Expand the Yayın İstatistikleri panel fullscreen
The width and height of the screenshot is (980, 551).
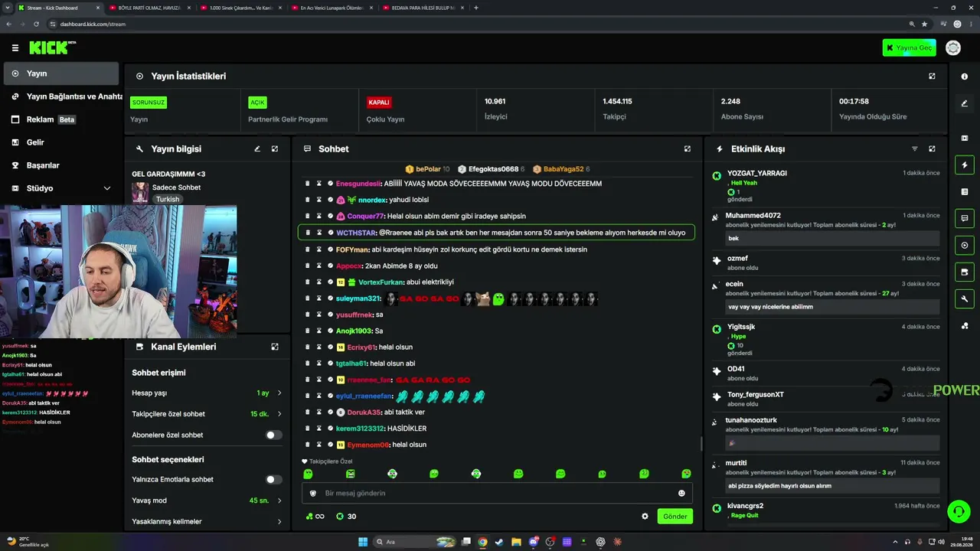(x=932, y=77)
